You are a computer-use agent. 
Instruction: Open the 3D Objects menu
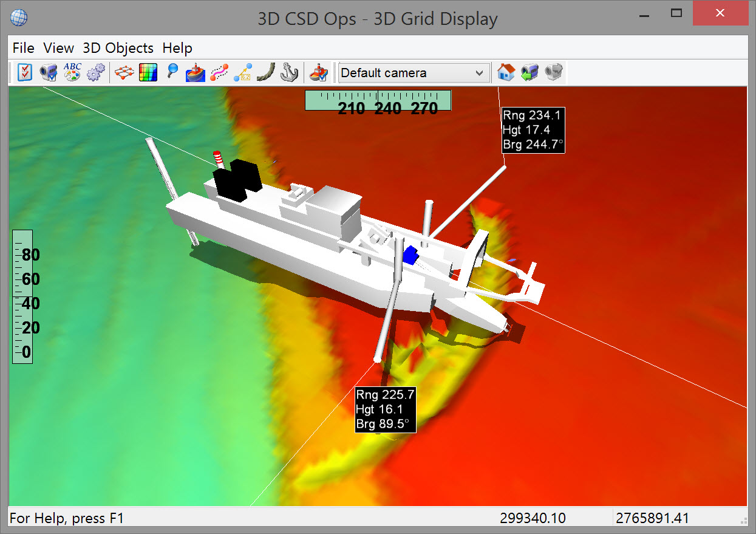(118, 48)
